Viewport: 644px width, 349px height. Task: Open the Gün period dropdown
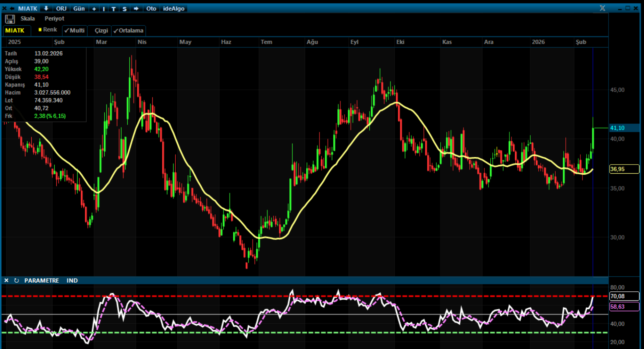point(79,8)
